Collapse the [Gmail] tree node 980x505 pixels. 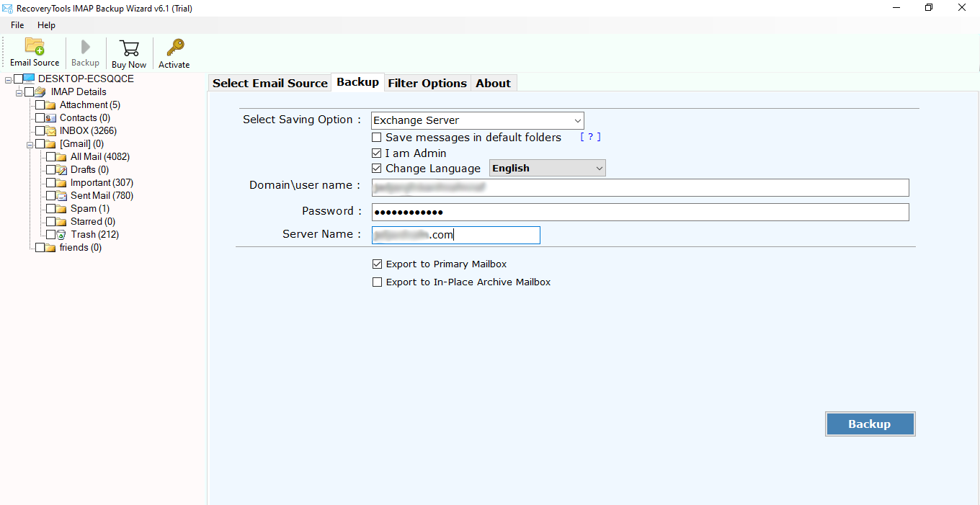coord(30,144)
